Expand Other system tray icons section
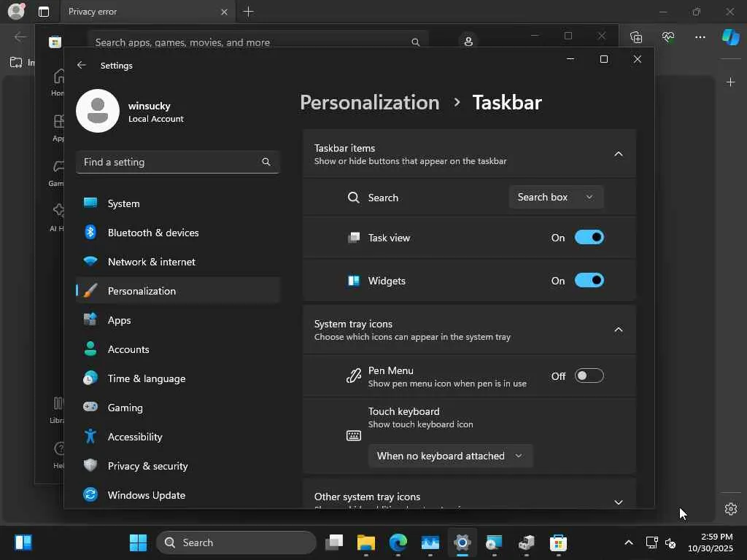Screen dimensions: 747x560 tap(619, 502)
